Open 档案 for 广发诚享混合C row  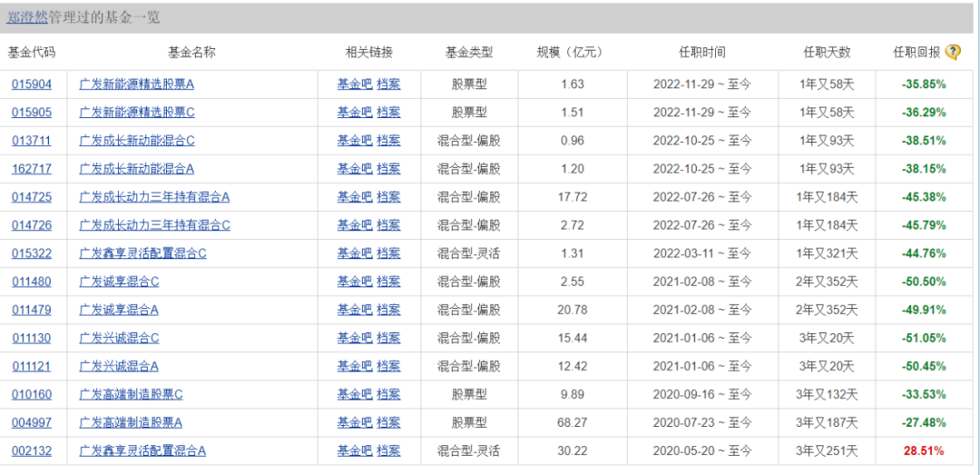[x=388, y=282]
